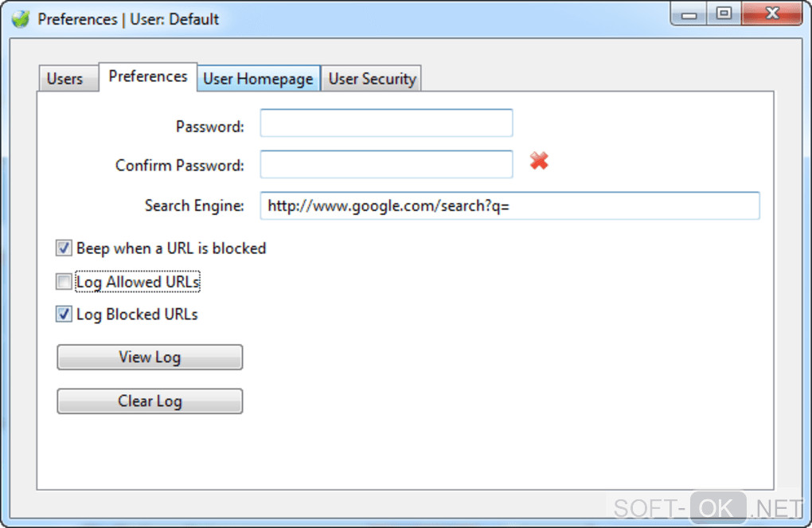Screen dimensions: 812x528
Task: Maximize the Preferences window
Action: click(724, 14)
